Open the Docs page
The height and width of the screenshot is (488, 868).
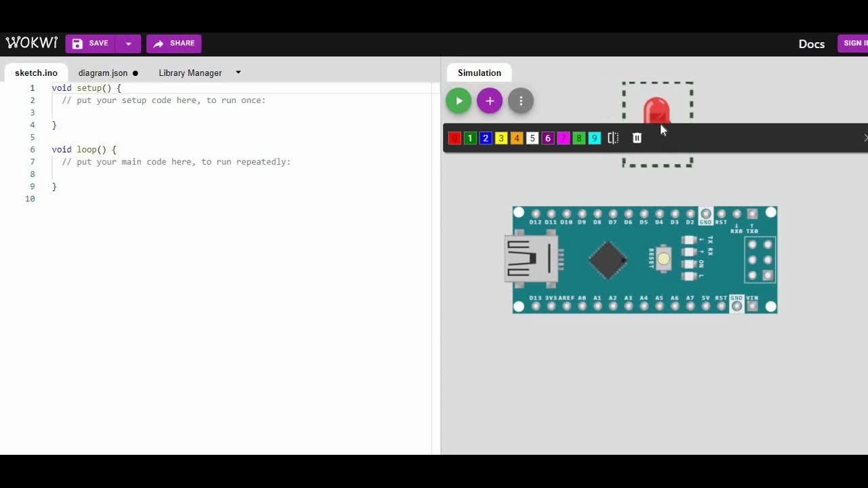click(x=811, y=43)
